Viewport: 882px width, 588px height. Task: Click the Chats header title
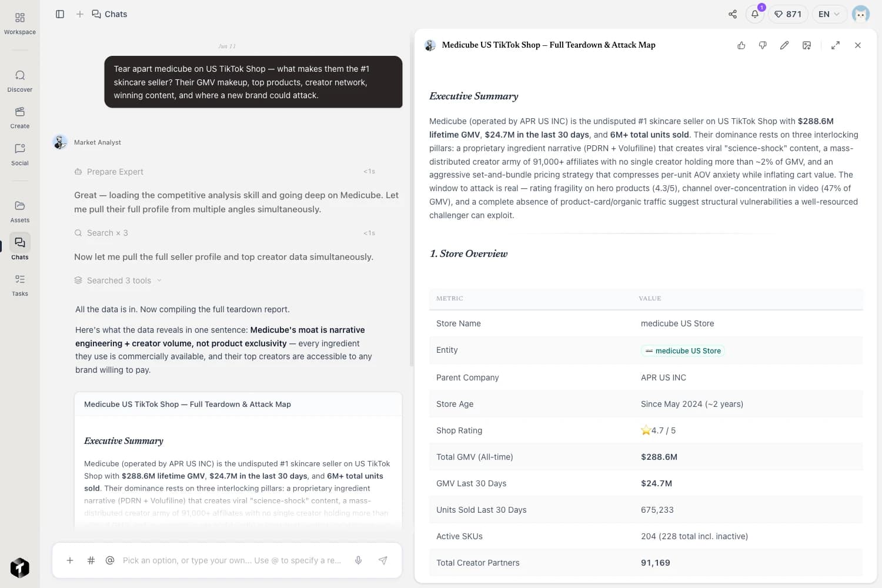pos(110,14)
